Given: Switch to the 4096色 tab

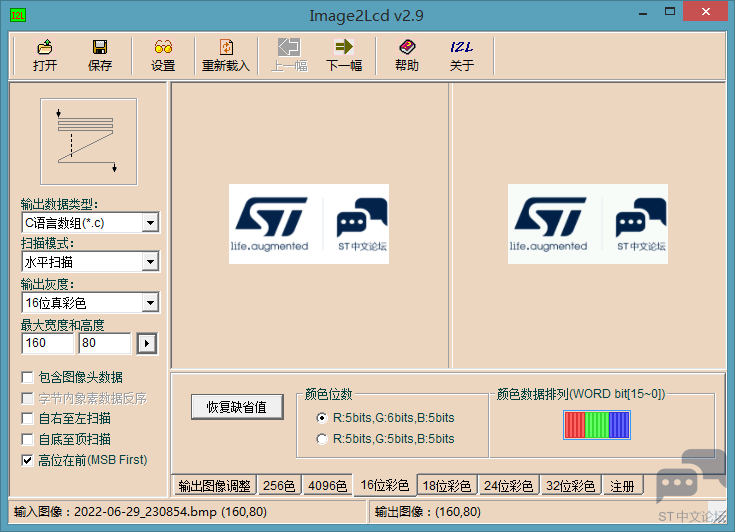Looking at the screenshot, I should tap(327, 486).
